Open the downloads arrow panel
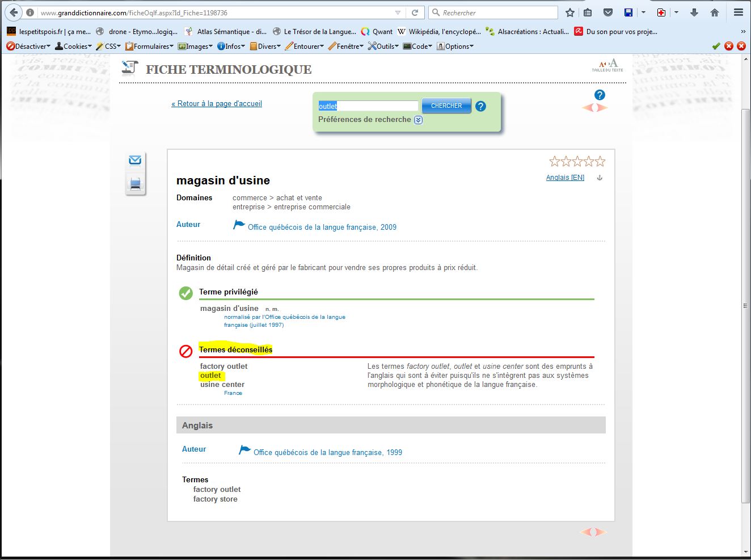The width and height of the screenshot is (751, 560). pyautogui.click(x=694, y=12)
